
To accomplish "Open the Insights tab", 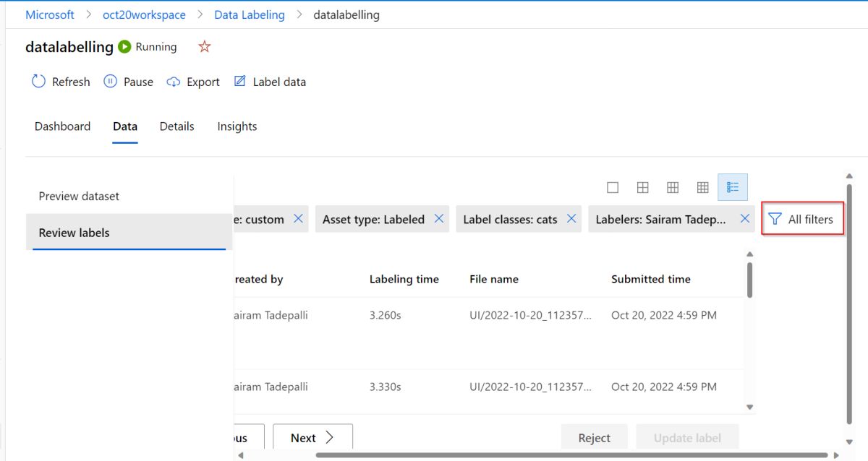I will 237,126.
